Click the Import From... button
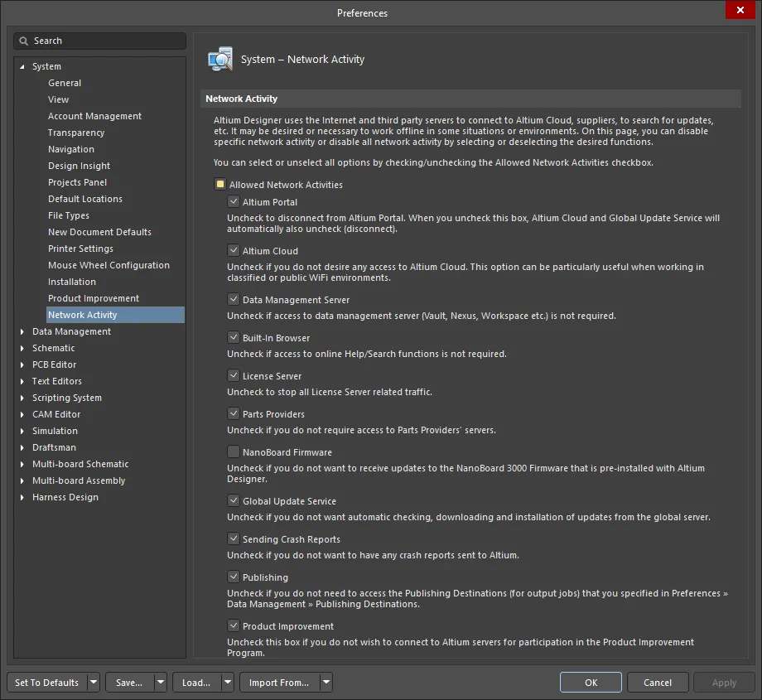 280,682
